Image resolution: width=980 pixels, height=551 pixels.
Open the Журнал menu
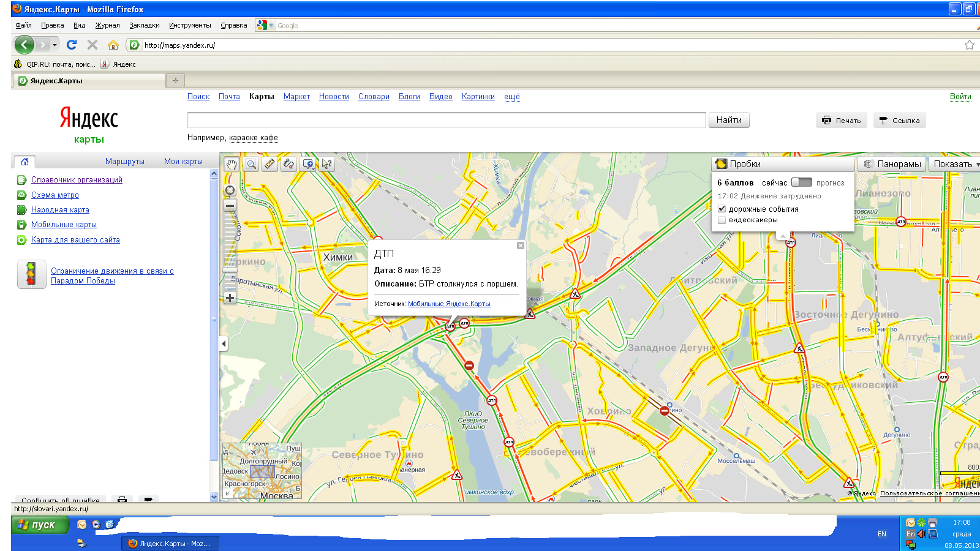[x=107, y=25]
